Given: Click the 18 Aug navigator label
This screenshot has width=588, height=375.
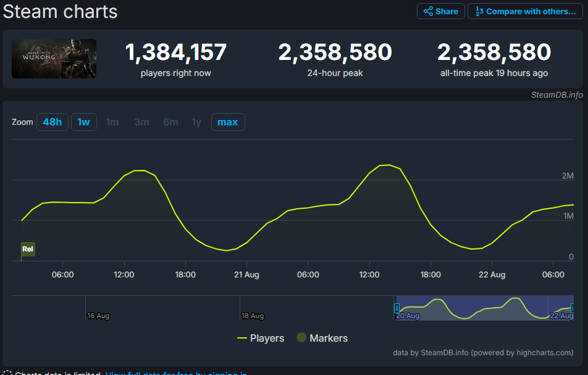Looking at the screenshot, I should (253, 316).
